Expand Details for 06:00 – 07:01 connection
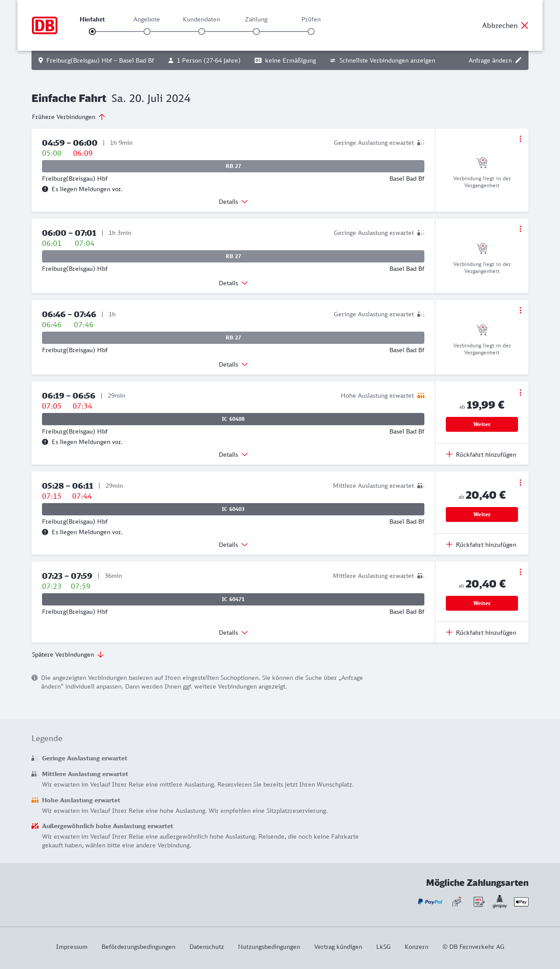The width and height of the screenshot is (560, 969). pos(233,283)
